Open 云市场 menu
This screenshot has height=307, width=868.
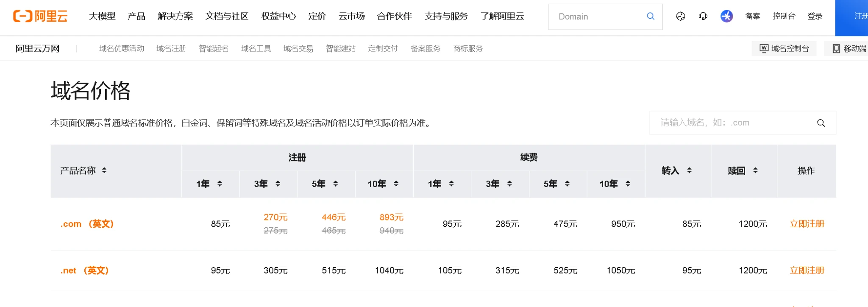click(x=352, y=16)
